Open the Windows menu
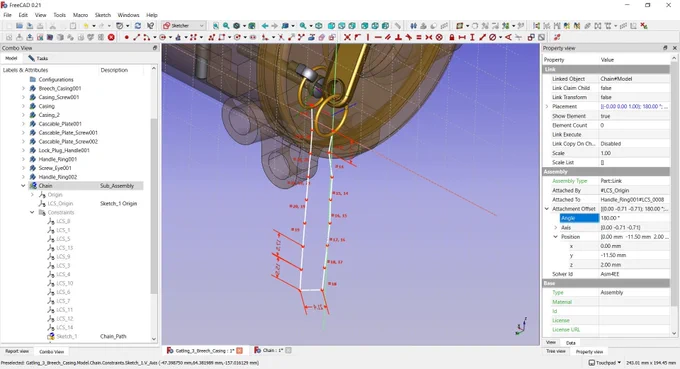Screen dimensions: 680x369 (128, 15)
